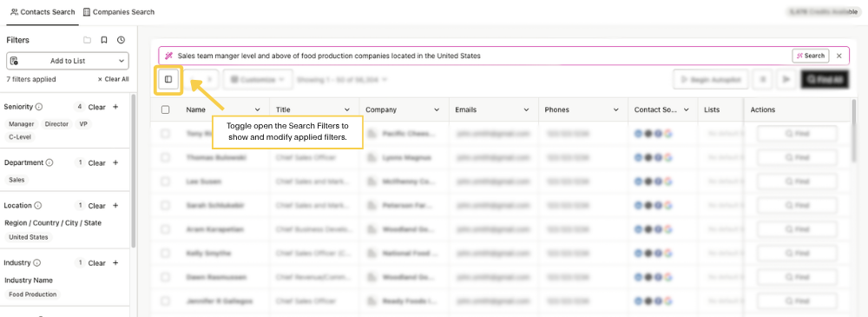
Task: Click the Director seniority chip
Action: pyautogui.click(x=56, y=124)
